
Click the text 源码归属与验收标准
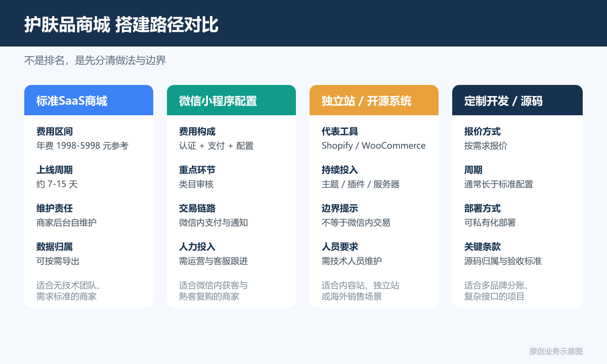tap(503, 261)
